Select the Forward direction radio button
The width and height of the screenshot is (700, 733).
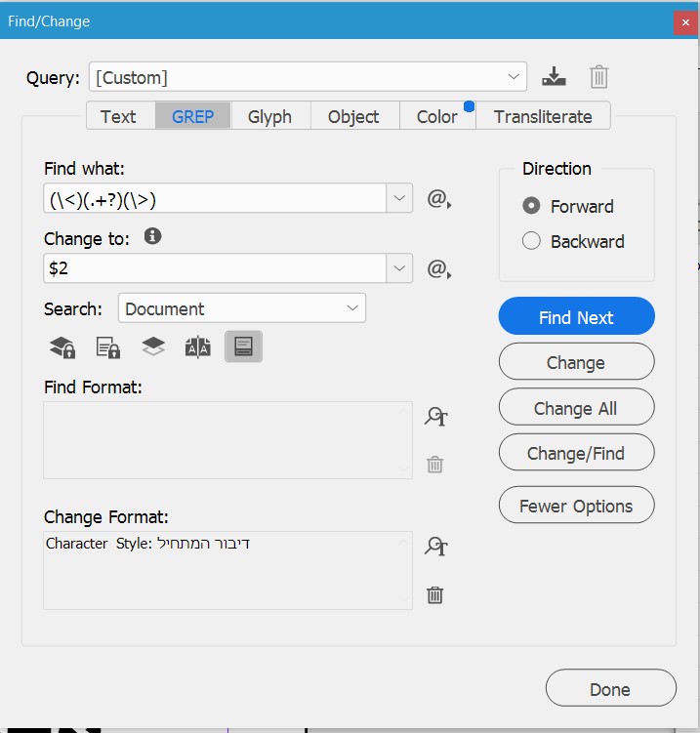[531, 206]
